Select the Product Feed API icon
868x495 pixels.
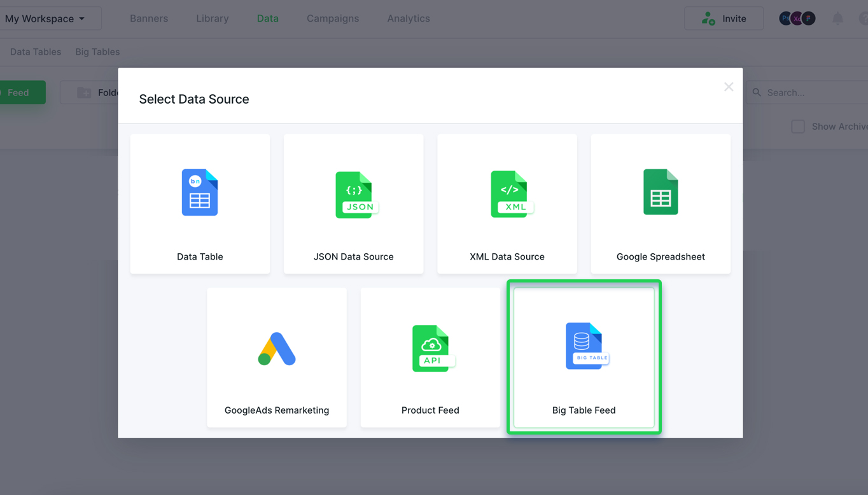pos(433,348)
